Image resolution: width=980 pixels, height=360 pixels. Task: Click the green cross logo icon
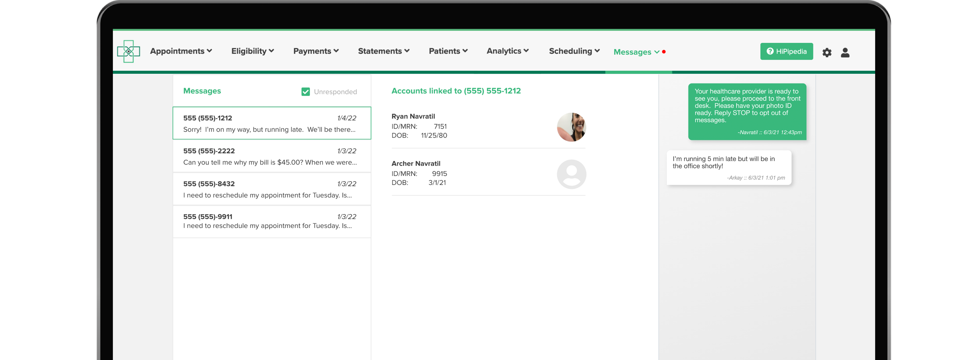point(129,51)
